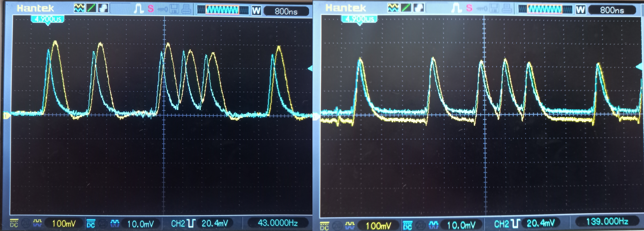Screen dimensions: 644x231
Task: Click the greyed 20 bandwidth-limit icon for CH2, right scope
Action: (x=421, y=225)
